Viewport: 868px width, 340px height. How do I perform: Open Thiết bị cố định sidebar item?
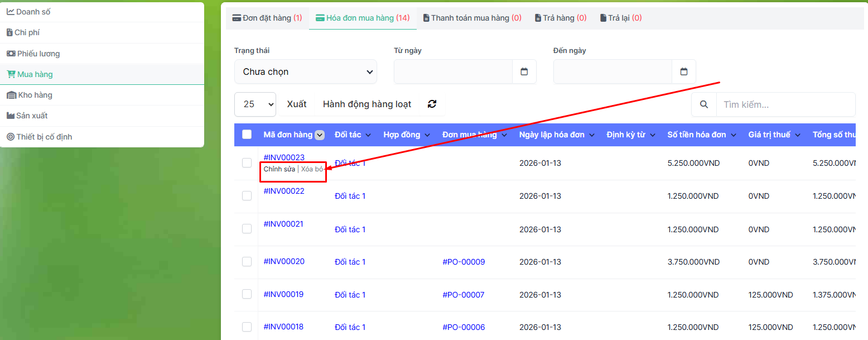click(x=44, y=137)
